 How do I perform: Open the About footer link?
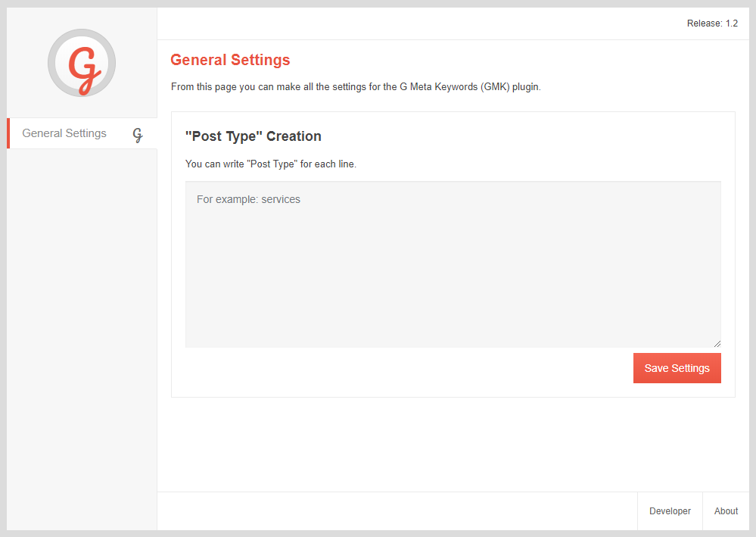click(x=726, y=511)
